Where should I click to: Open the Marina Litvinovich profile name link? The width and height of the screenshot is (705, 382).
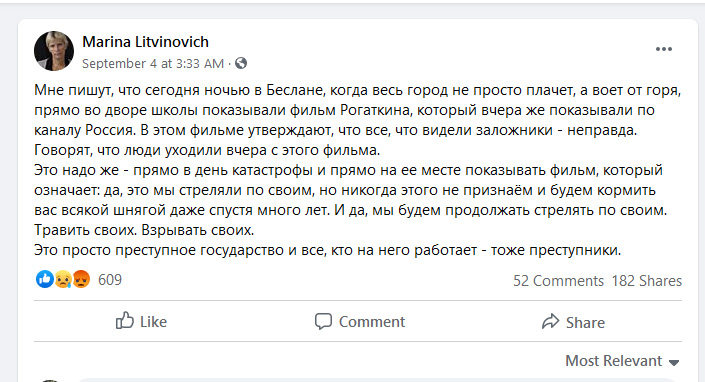(145, 42)
